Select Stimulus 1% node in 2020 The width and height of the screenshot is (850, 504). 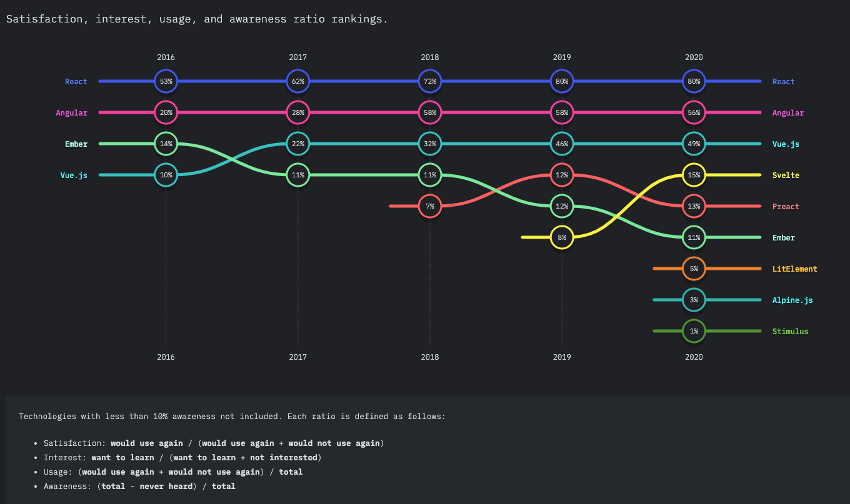click(694, 331)
